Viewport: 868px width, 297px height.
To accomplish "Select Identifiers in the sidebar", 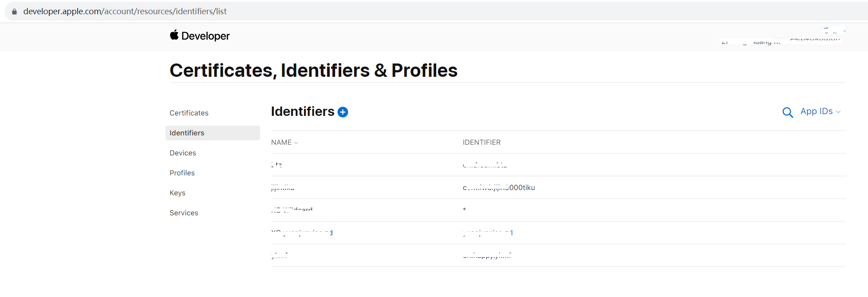I will (187, 133).
